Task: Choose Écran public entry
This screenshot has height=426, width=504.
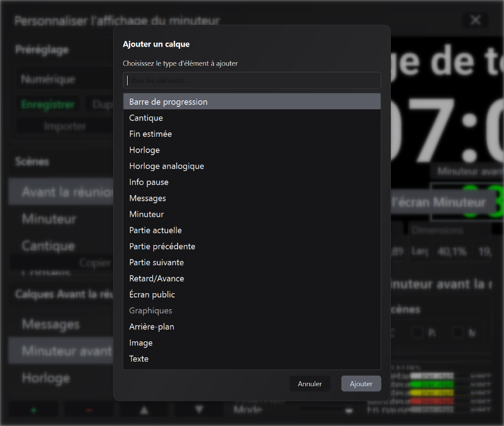Action: 251,295
